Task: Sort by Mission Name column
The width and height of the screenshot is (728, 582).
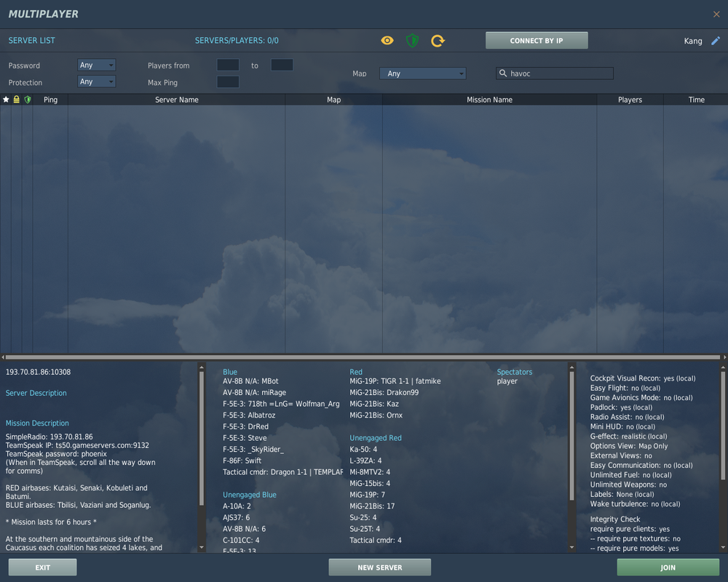Action: coord(489,100)
